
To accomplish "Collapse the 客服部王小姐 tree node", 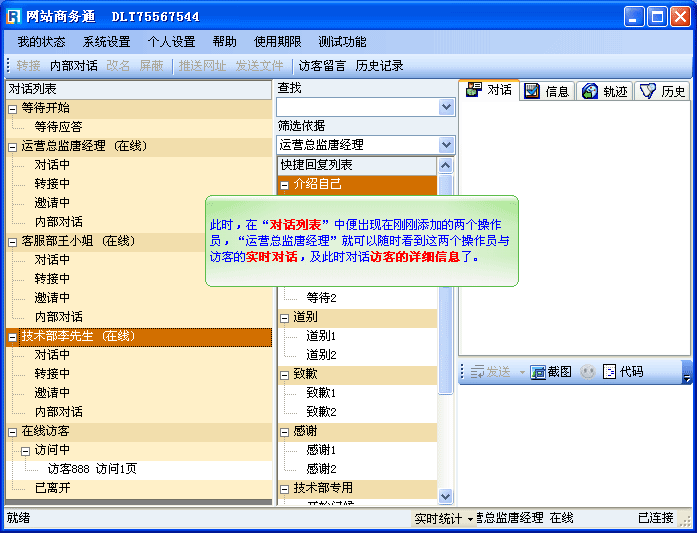I will coord(13,241).
